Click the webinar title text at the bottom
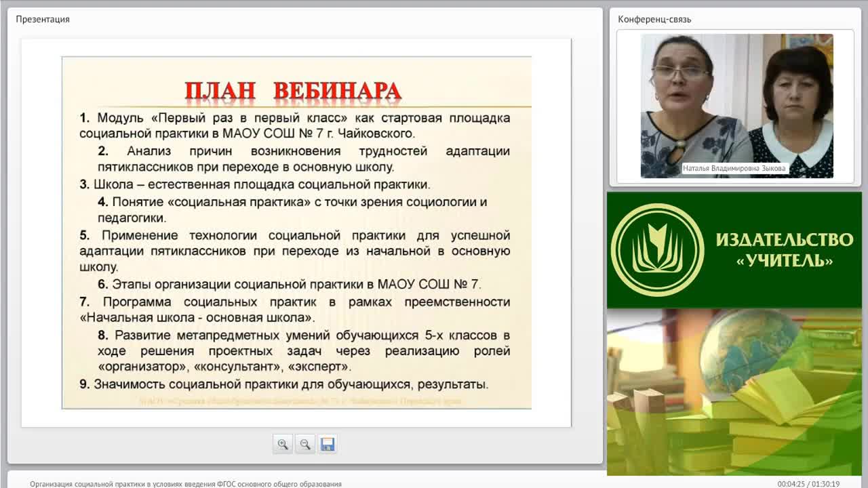This screenshot has height=488, width=868. tap(186, 484)
